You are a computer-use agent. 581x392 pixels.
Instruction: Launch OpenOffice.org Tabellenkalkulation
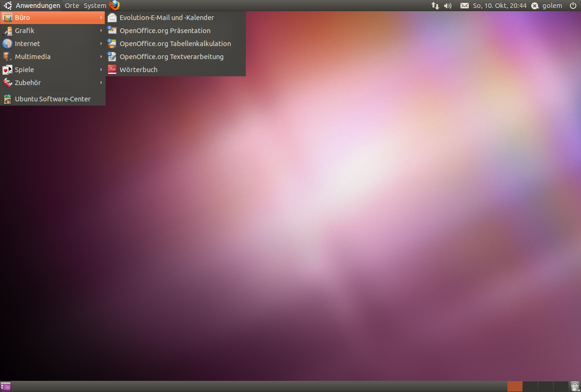click(176, 44)
